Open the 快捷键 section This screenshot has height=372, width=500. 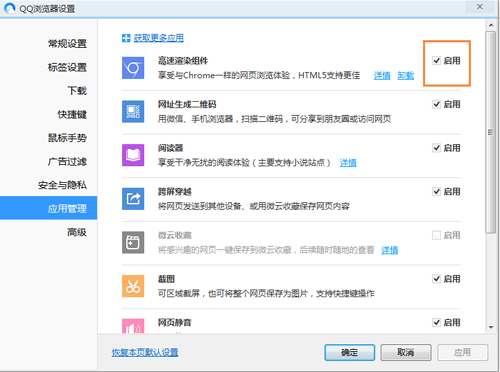click(x=72, y=114)
